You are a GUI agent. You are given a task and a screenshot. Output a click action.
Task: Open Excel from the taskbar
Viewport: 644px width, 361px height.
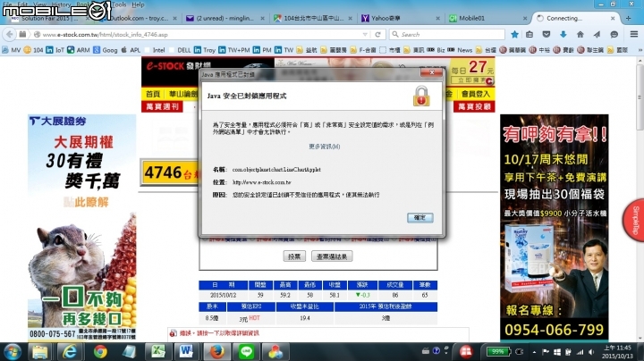point(158,352)
